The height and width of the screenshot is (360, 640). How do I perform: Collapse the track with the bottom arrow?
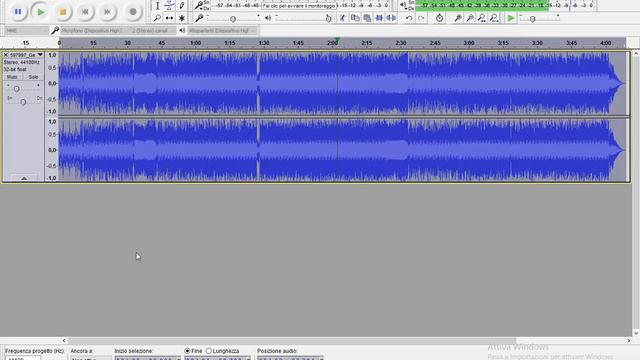pos(24,178)
